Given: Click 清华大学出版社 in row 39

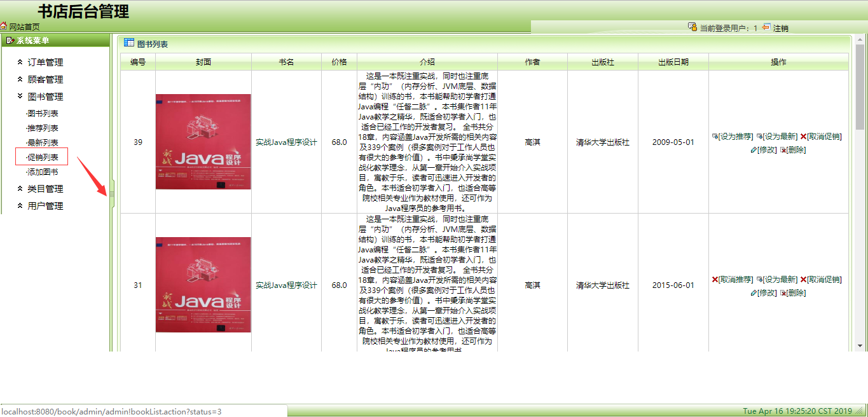Looking at the screenshot, I should click(603, 142).
